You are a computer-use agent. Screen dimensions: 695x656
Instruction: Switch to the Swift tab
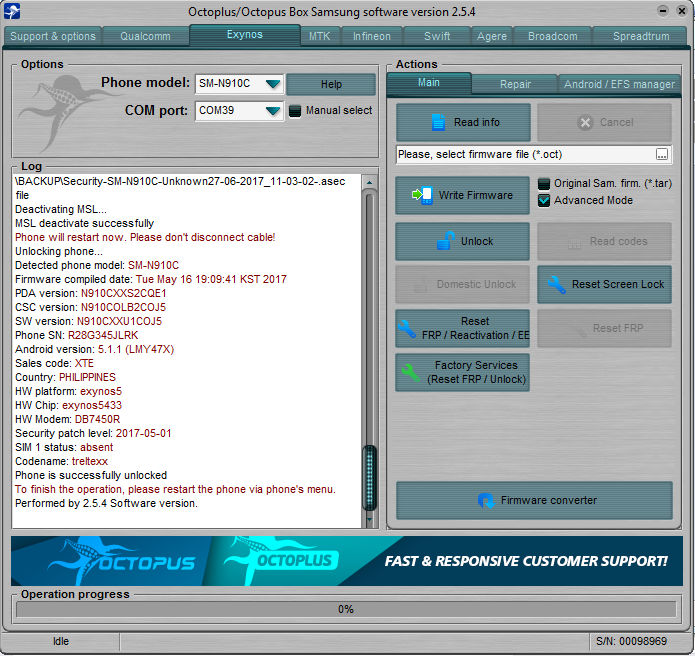[x=437, y=36]
